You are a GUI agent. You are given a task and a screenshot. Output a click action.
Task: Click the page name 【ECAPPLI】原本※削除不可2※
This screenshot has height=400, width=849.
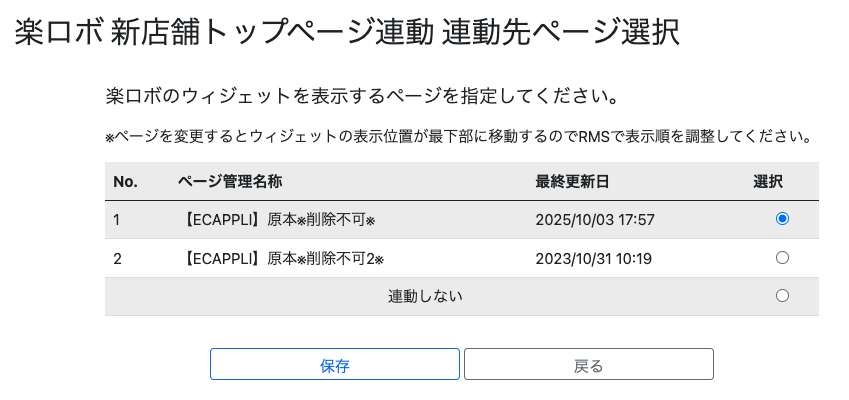click(285, 259)
